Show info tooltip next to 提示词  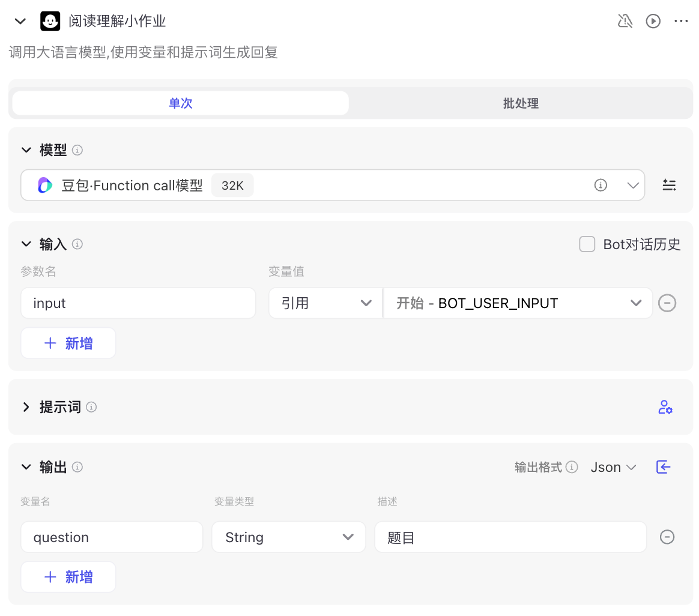click(x=91, y=407)
